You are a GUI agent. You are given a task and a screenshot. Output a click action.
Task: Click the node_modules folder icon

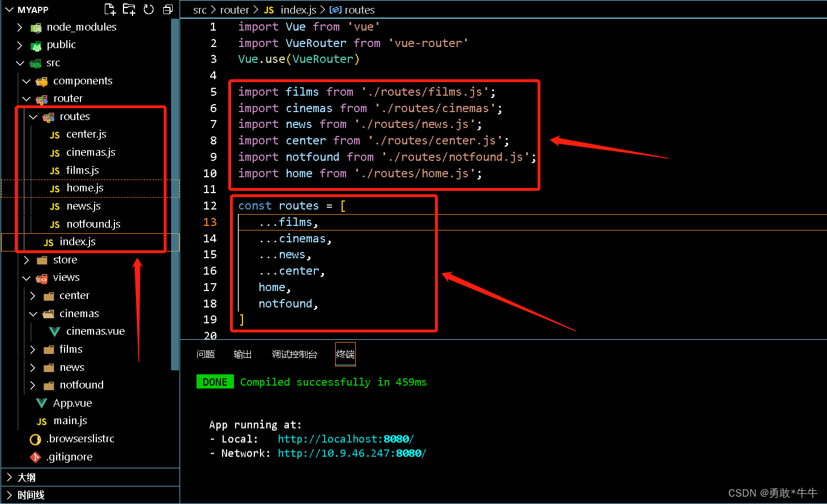click(36, 27)
